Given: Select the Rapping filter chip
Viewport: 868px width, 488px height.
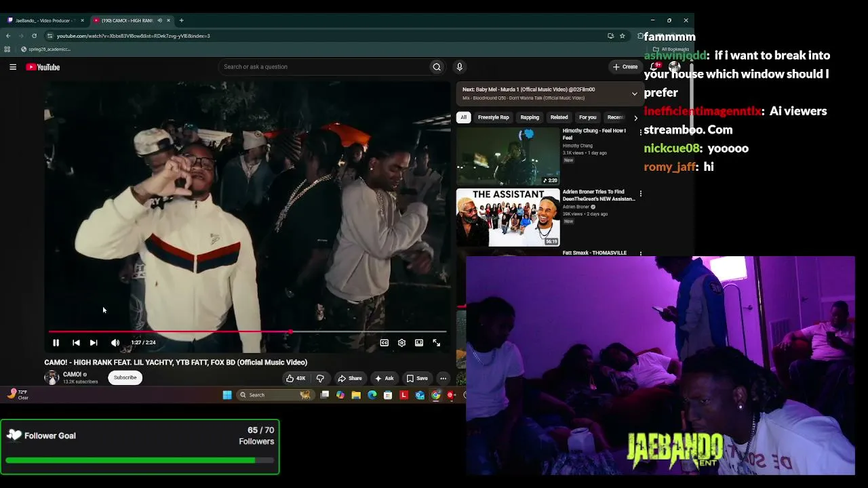Looking at the screenshot, I should coord(530,117).
